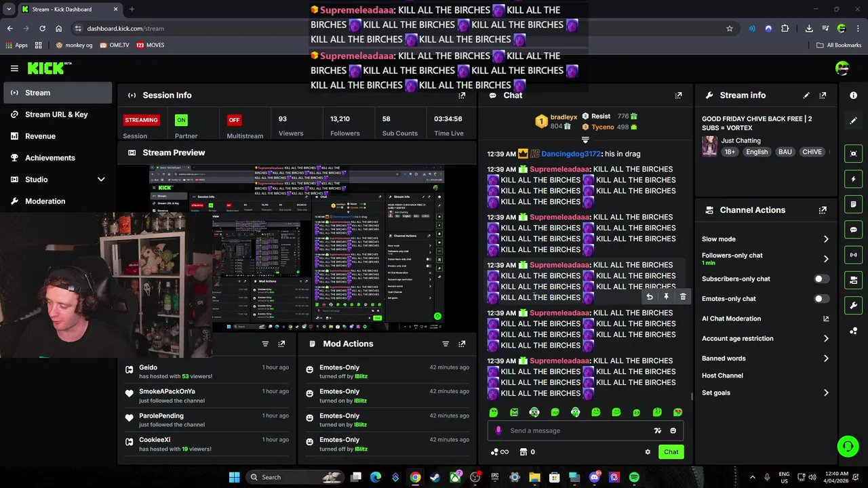This screenshot has height=488, width=868.
Task: Toggle the broadcast signal widget in sidebar
Action: coord(853,255)
